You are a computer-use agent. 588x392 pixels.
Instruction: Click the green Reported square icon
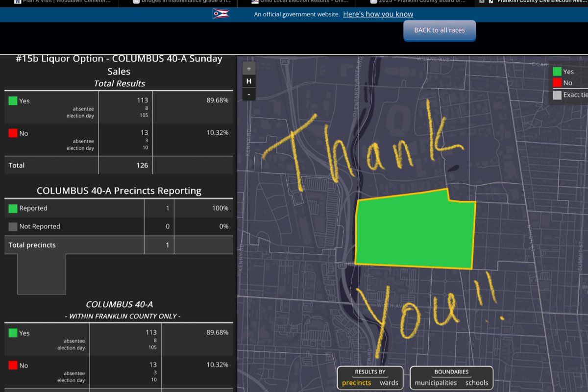tap(13, 208)
